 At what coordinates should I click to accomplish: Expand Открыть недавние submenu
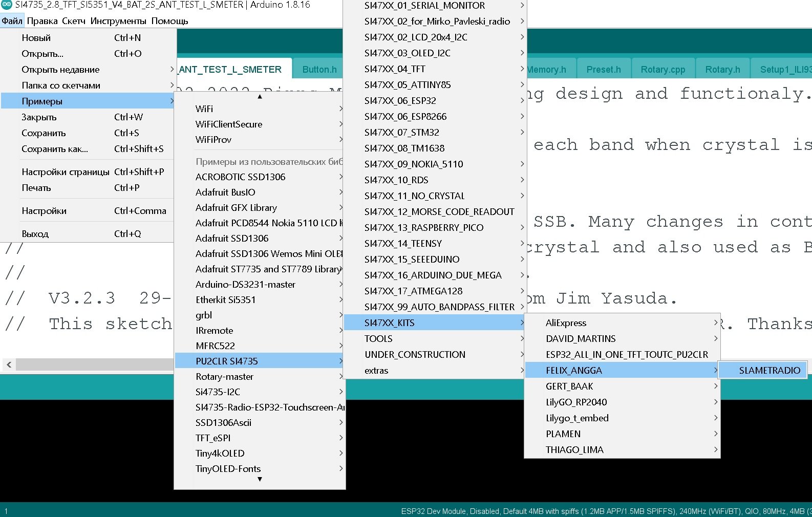coord(88,69)
